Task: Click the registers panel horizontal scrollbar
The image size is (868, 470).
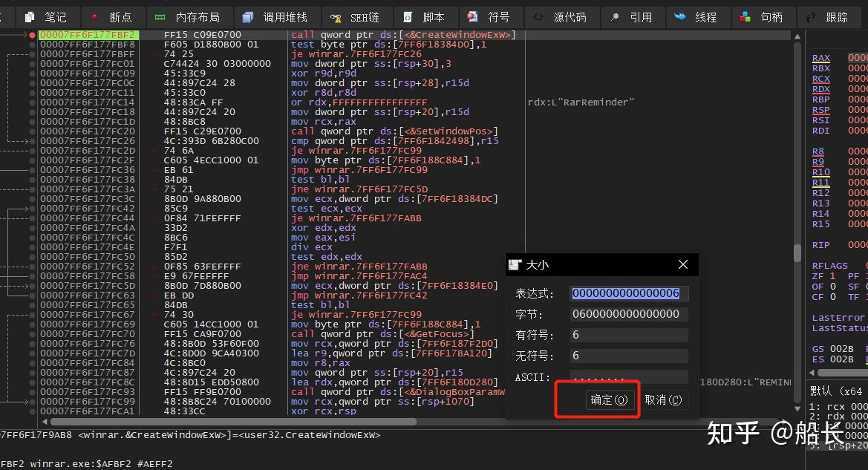Action: (841, 373)
